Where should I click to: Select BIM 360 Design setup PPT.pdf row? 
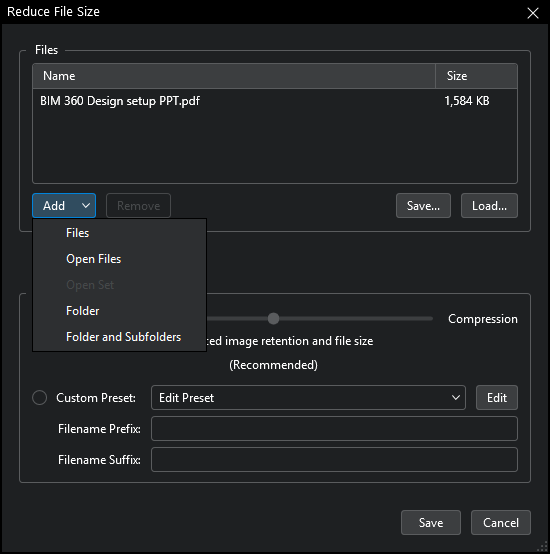coord(275,101)
